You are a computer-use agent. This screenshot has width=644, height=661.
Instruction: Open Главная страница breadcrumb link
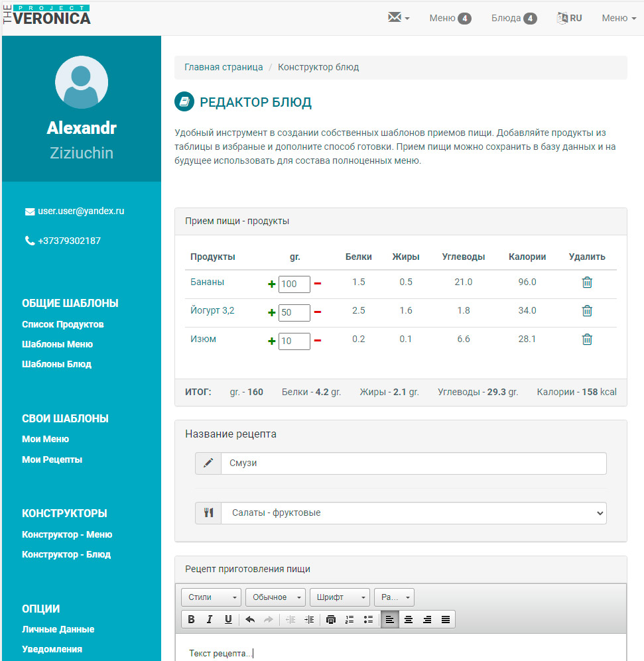[224, 68]
